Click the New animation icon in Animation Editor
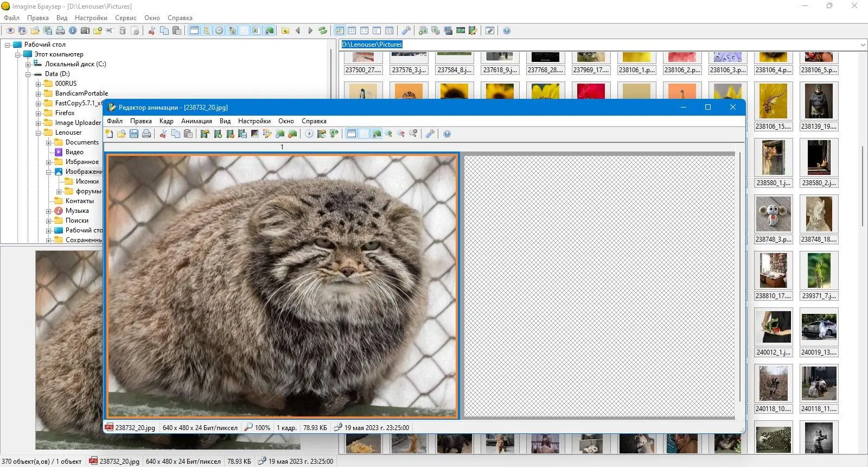Screen dimensions: 868x467 click(x=109, y=134)
